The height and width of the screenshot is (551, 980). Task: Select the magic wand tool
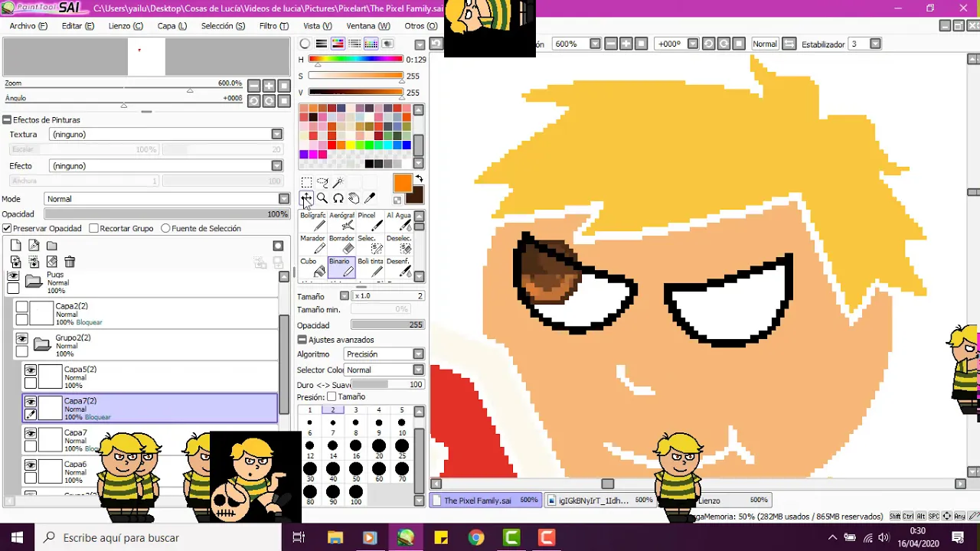point(338,182)
